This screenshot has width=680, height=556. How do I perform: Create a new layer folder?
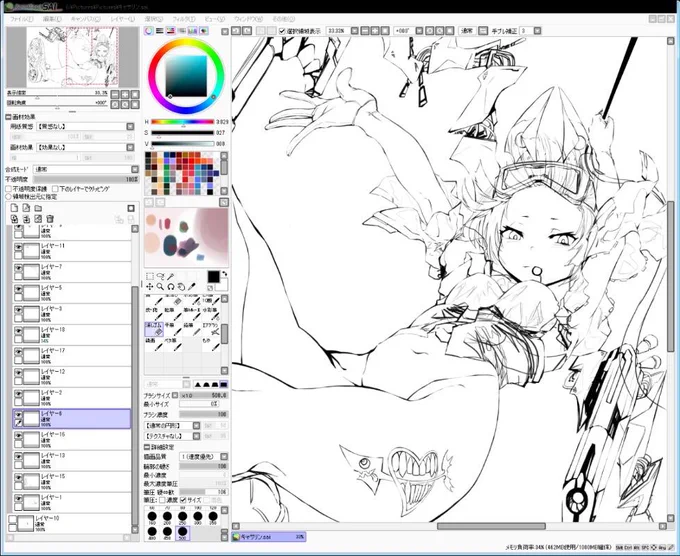click(x=38, y=208)
